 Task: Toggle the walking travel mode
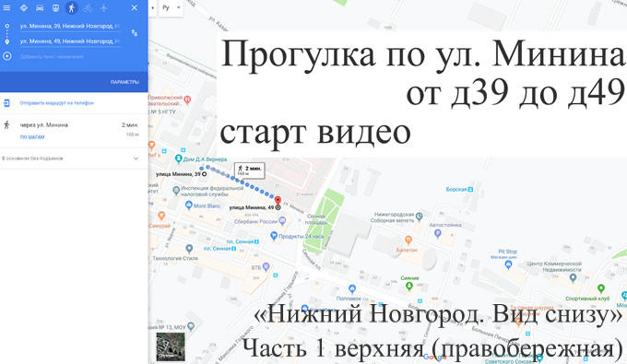72,7
